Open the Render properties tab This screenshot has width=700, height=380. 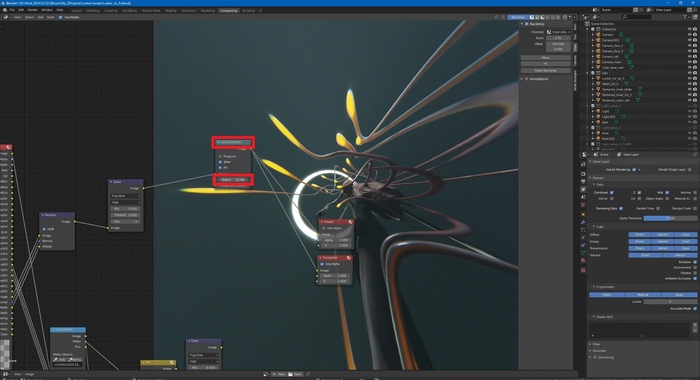point(583,174)
